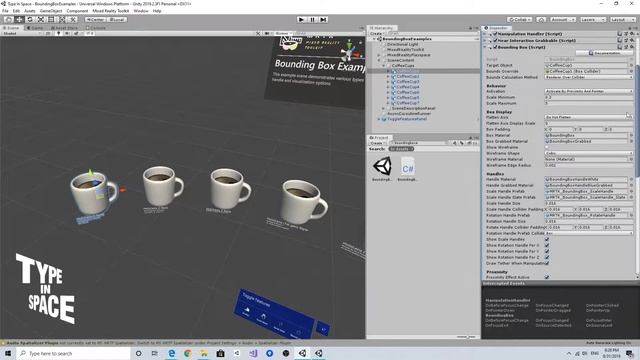640x360 pixels.
Task: Open object picker for Handle Material
Action: [x=631, y=179]
